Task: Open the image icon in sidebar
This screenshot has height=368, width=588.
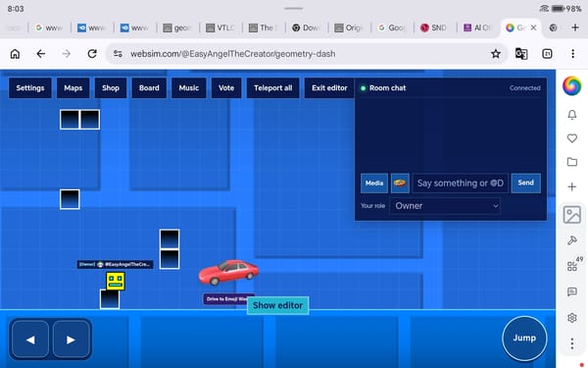Action: pyautogui.click(x=572, y=215)
